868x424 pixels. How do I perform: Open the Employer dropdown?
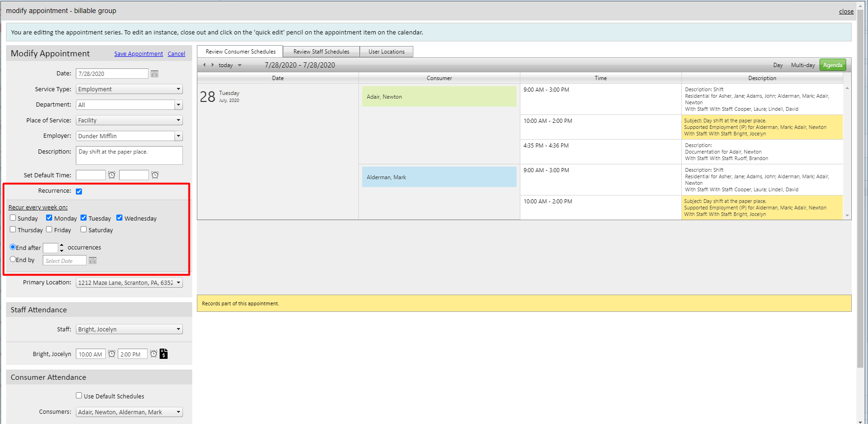[x=129, y=136]
